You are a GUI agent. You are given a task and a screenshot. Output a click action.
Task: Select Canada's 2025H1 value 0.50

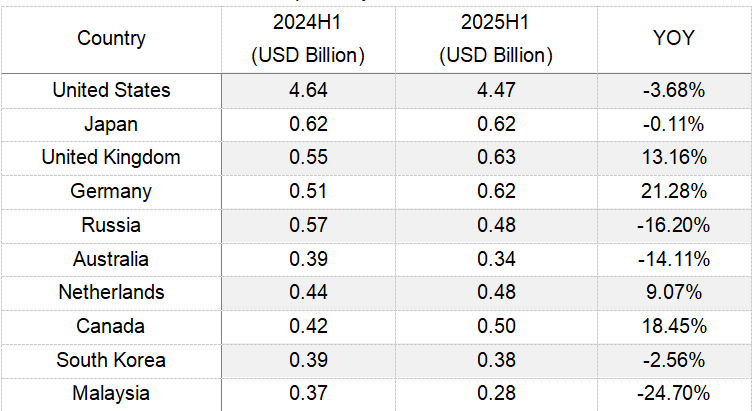pos(495,326)
